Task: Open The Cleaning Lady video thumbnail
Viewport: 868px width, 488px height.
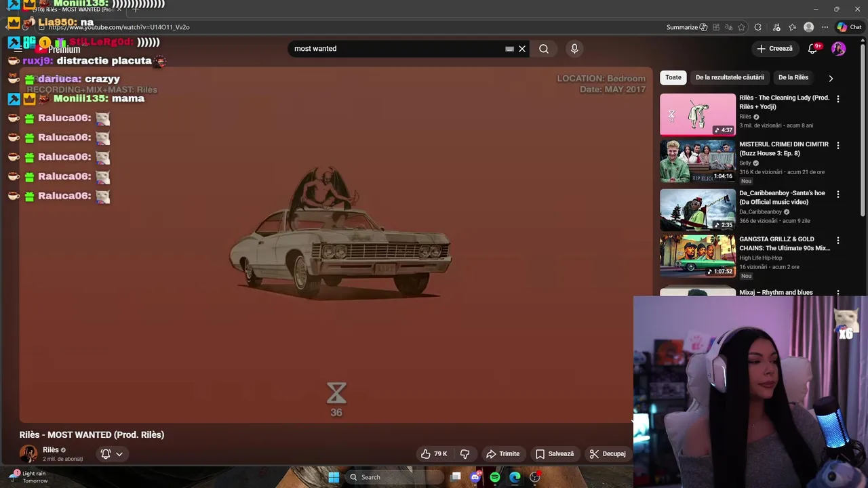Action: click(698, 115)
